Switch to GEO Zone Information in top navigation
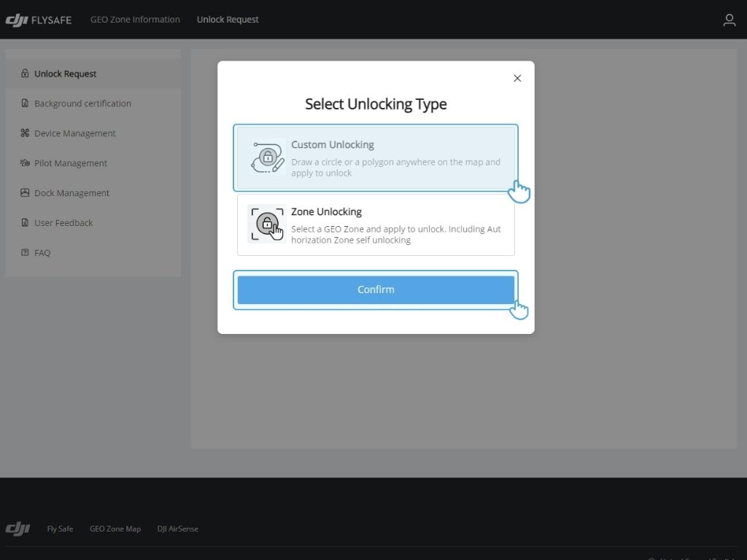The image size is (747, 560). (135, 20)
